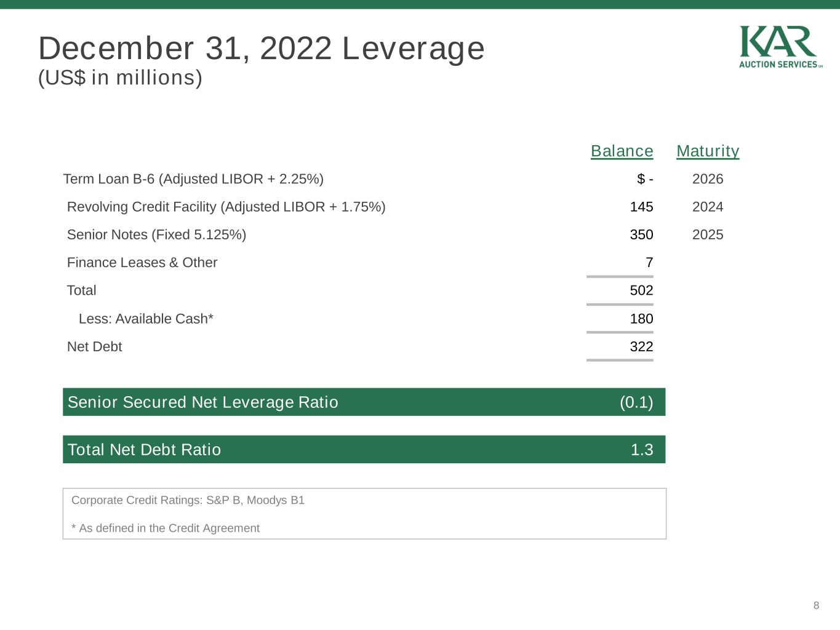Click the 2026 maturity year

(708, 179)
